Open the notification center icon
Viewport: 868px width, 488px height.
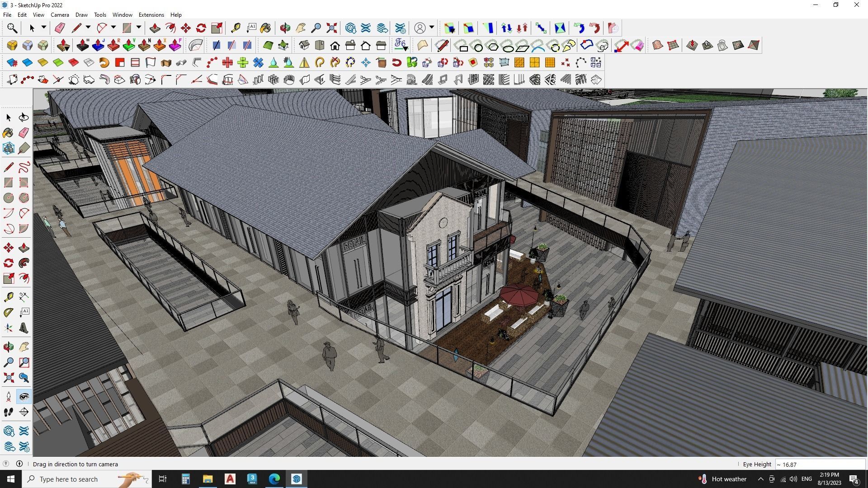tap(854, 479)
